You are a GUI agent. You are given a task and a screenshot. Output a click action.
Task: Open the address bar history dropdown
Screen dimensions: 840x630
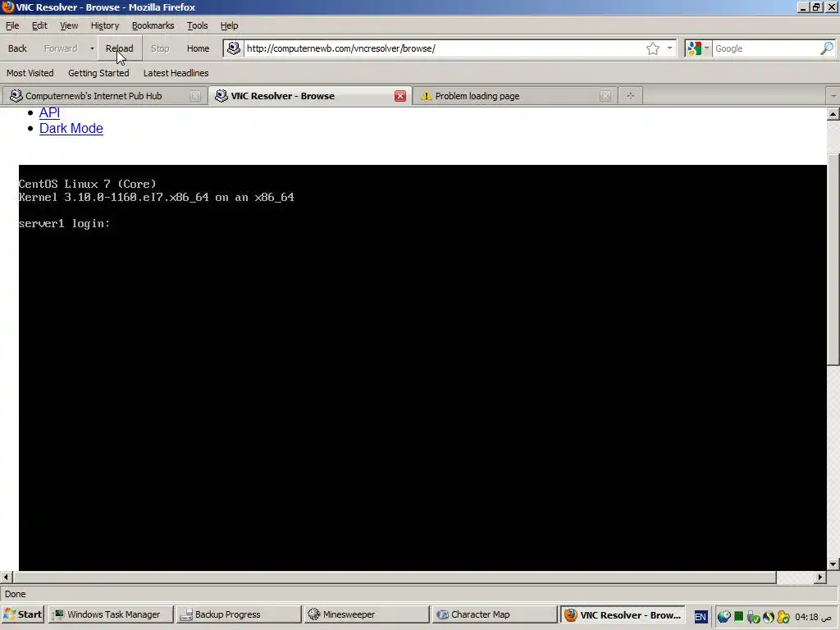669,48
